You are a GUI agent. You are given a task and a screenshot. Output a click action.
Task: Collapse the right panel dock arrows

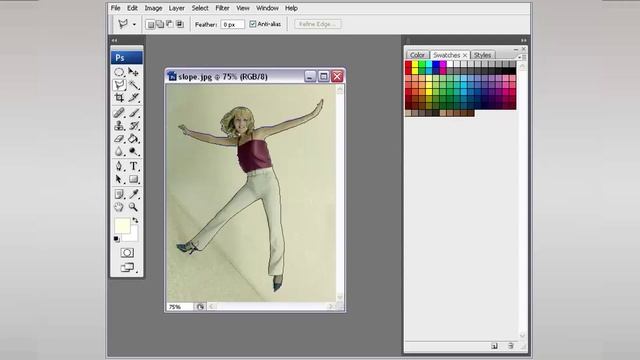[x=524, y=40]
